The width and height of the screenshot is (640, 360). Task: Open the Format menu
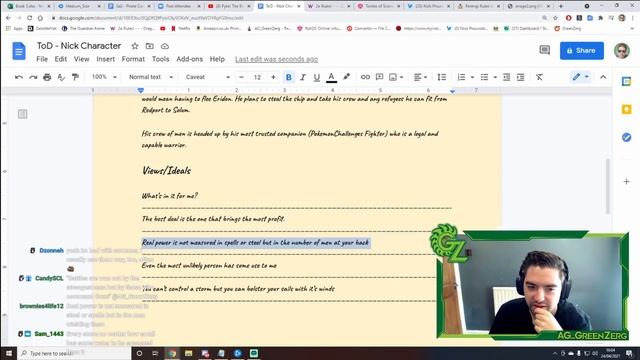point(133,59)
